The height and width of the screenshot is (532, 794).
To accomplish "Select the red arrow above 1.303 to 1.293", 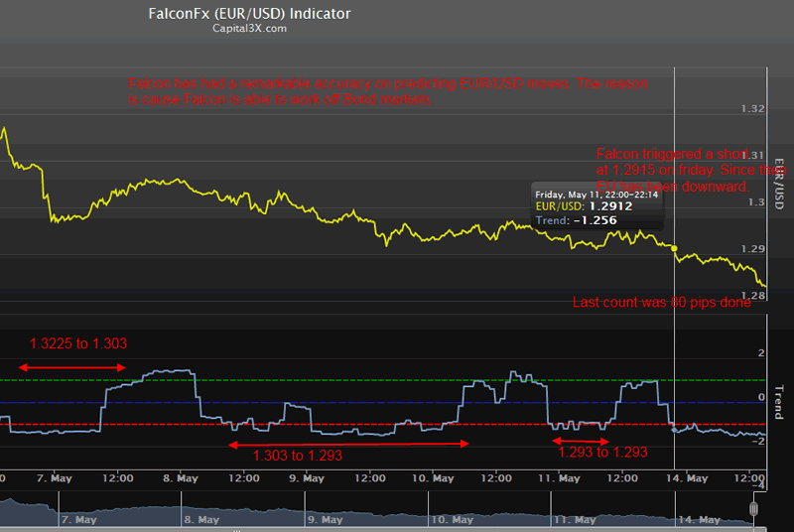I will click(x=348, y=445).
